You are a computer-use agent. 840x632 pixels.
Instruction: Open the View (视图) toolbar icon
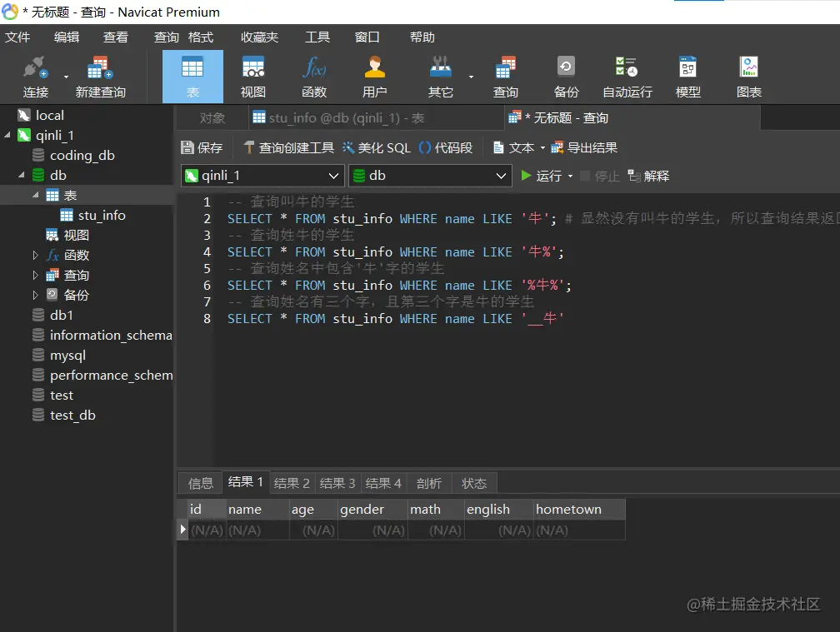click(252, 77)
